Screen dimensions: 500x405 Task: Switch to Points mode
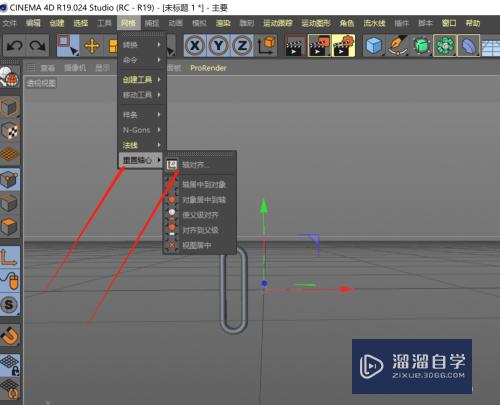(9, 179)
